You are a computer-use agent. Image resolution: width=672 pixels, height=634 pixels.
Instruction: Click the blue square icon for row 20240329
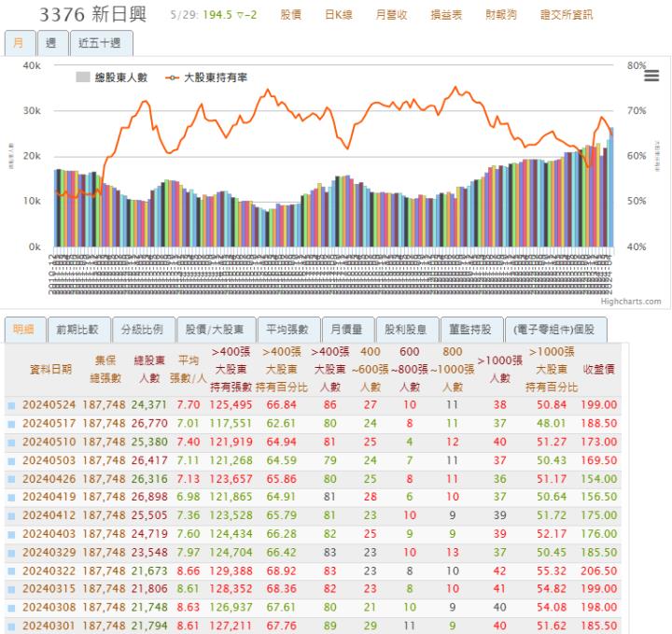11,553
